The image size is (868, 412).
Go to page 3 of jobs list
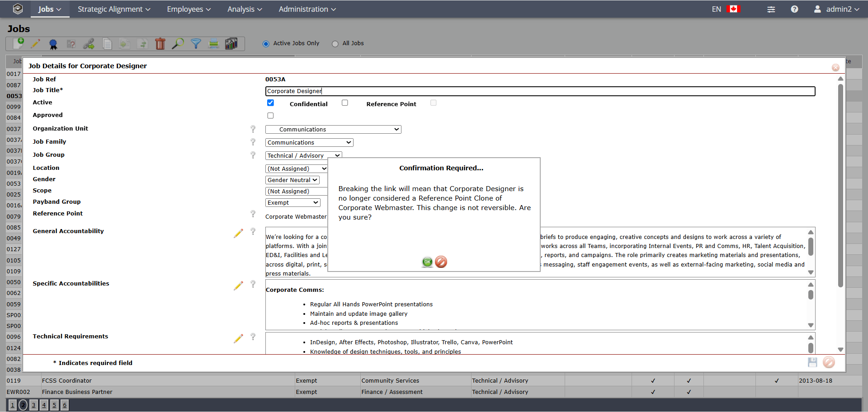[33, 405]
